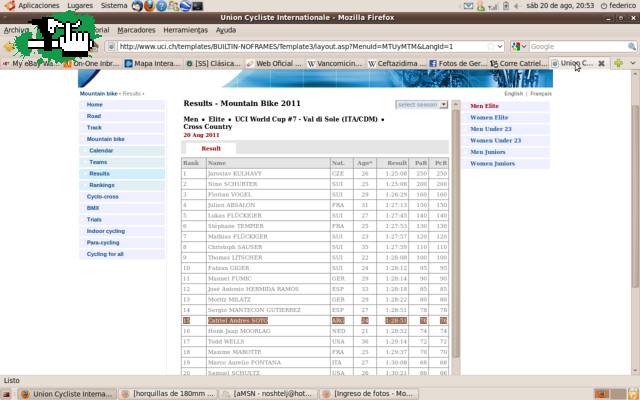This screenshot has height=400, width=640.
Task: Open the Ayuda menu
Action: [x=226, y=30]
